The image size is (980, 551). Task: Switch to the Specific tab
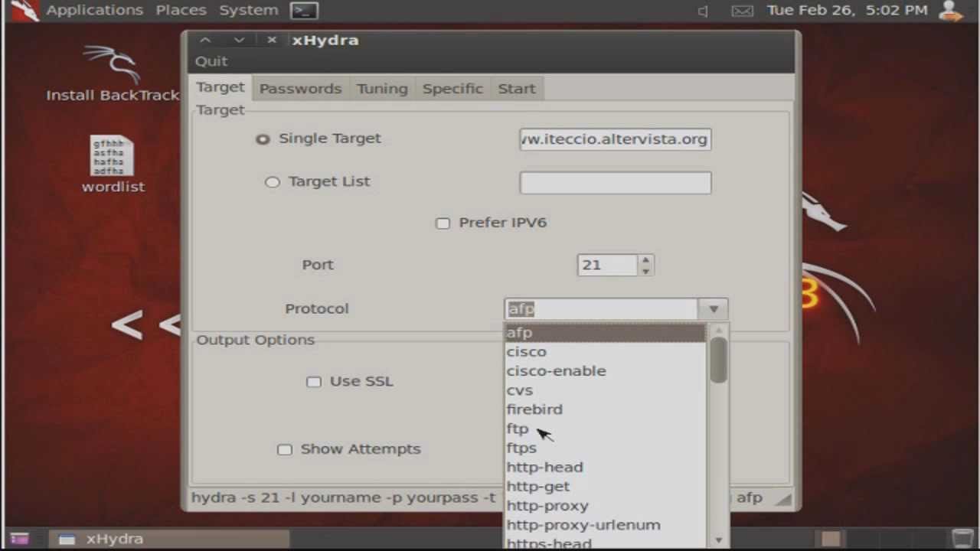(x=452, y=89)
